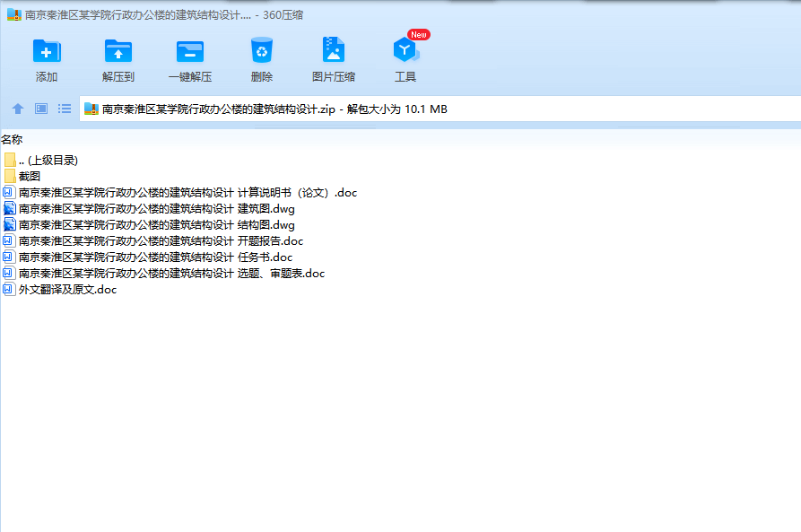The image size is (801, 532).
Task: Click the dwg icon of 结构图.dwg
Action: click(9, 225)
